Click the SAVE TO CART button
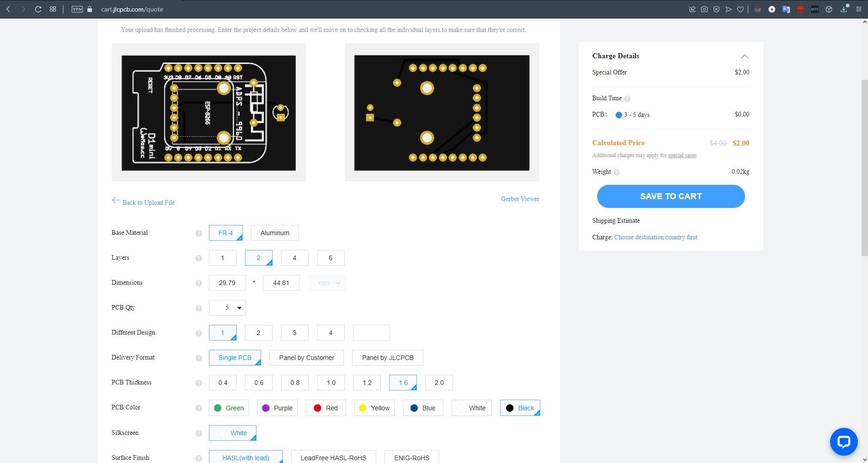 [671, 196]
